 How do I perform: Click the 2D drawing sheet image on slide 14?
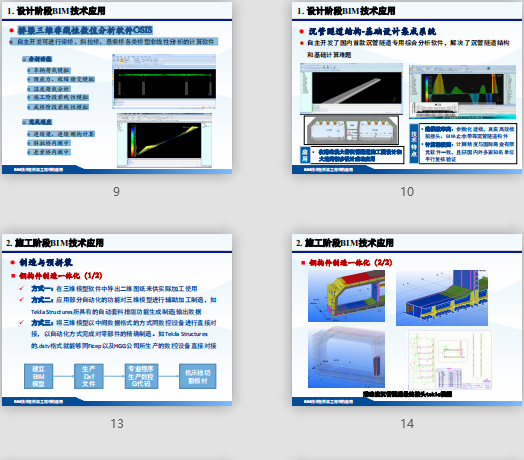click(x=450, y=360)
